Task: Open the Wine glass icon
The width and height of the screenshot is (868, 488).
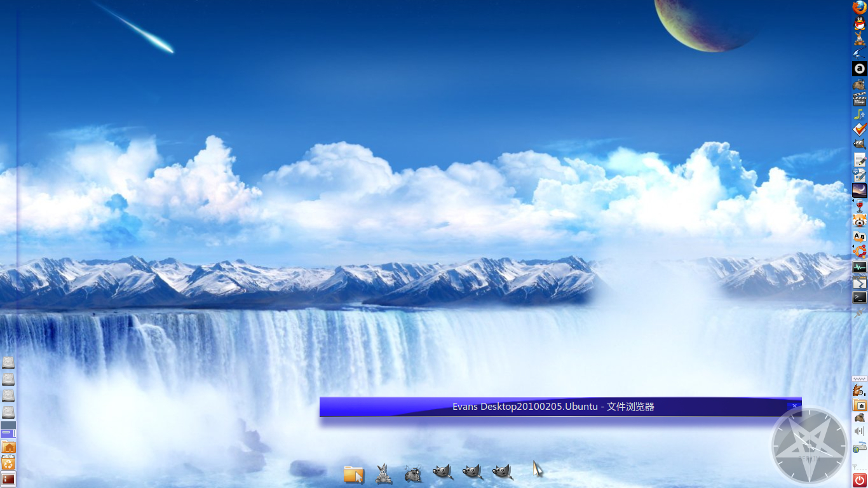Action: (x=860, y=205)
